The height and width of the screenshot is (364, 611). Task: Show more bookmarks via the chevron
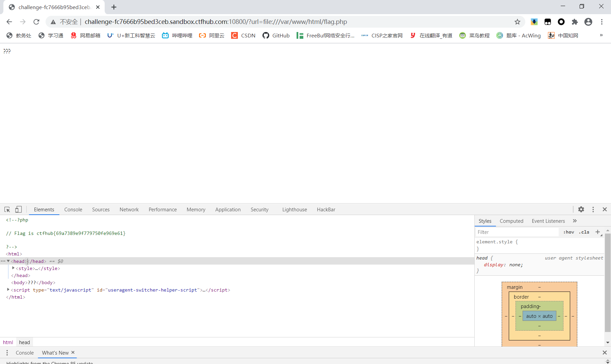tap(601, 35)
